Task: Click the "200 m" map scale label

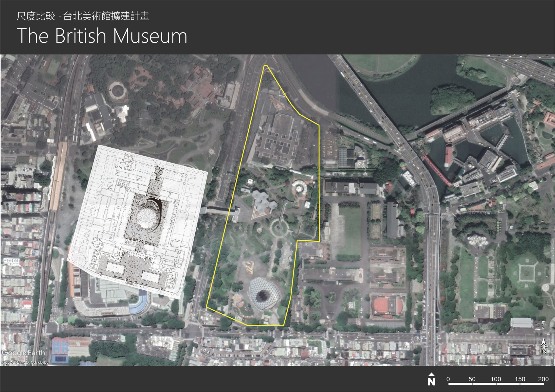Action: [506, 362]
